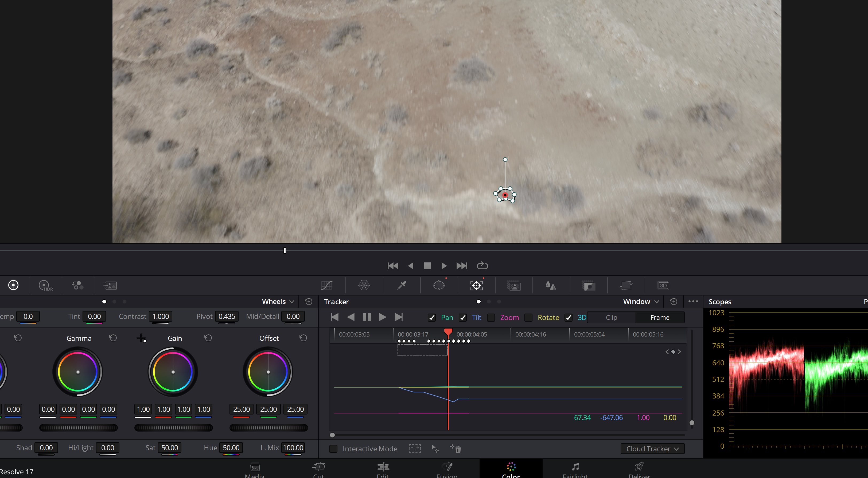This screenshot has width=868, height=478.
Task: Enable the Rotate tracking checkbox
Action: 528,317
